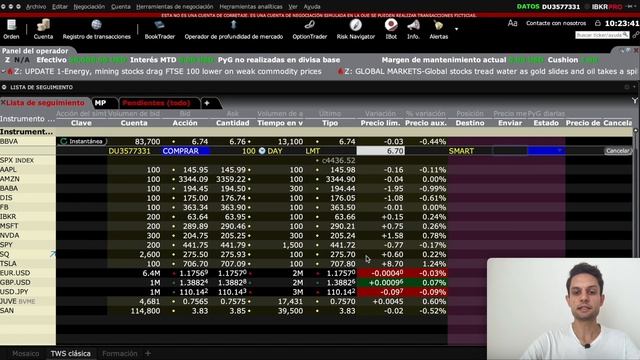The width and height of the screenshot is (640, 360).
Task: Open the Info. megaphone icon
Action: (x=413, y=29)
